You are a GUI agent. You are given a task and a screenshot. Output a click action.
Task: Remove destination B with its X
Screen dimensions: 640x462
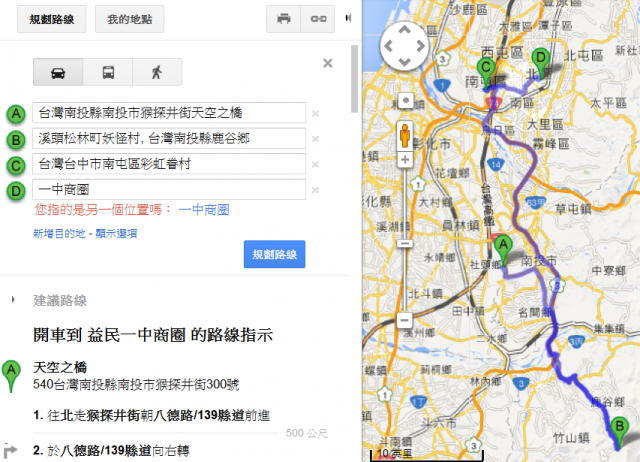315,139
